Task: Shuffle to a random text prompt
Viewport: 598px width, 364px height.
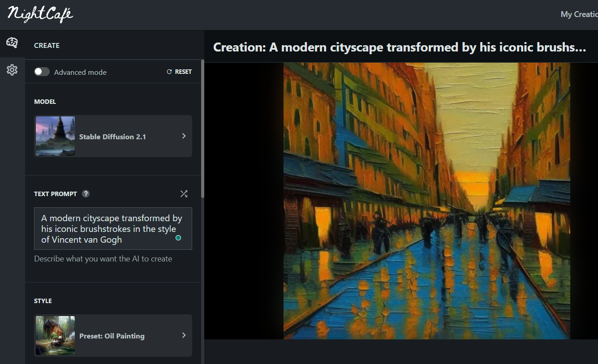Action: tap(184, 194)
